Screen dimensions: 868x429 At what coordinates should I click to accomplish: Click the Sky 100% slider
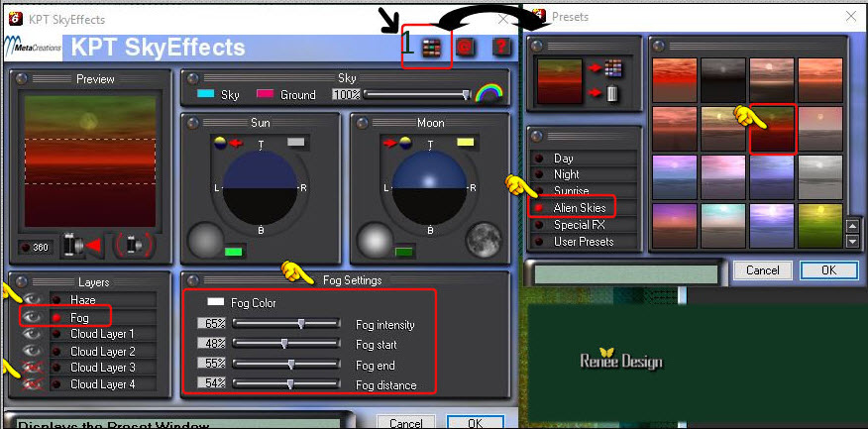coord(417,95)
